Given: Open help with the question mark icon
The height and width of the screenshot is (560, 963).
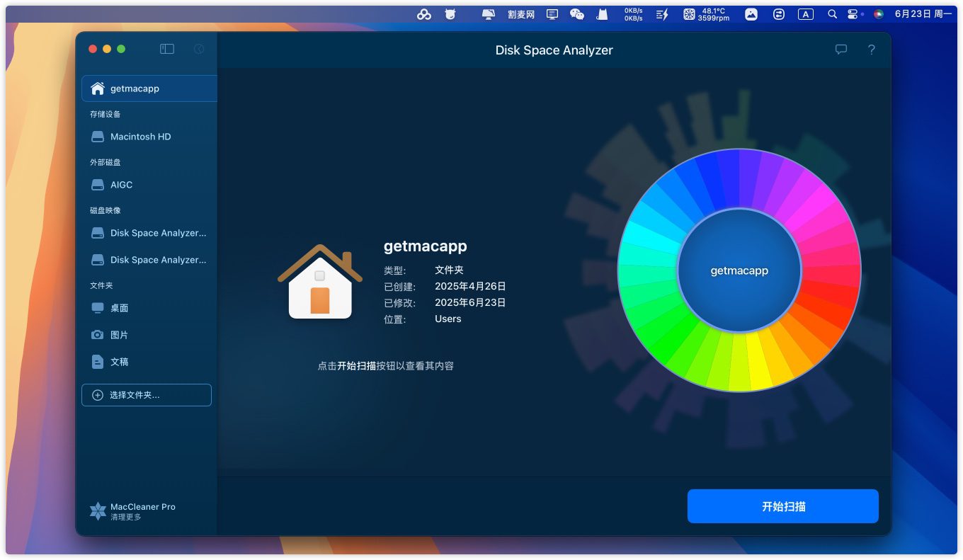Looking at the screenshot, I should [x=872, y=50].
